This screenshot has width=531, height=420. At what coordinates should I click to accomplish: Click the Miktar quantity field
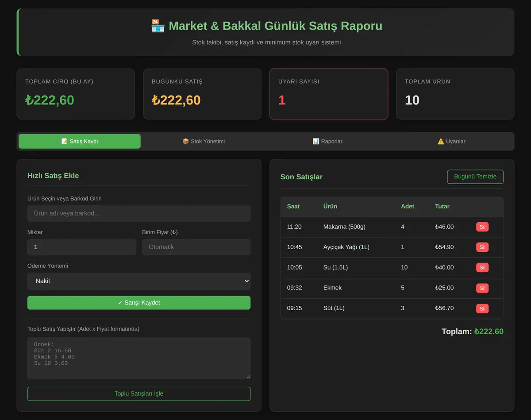pyautogui.click(x=82, y=247)
